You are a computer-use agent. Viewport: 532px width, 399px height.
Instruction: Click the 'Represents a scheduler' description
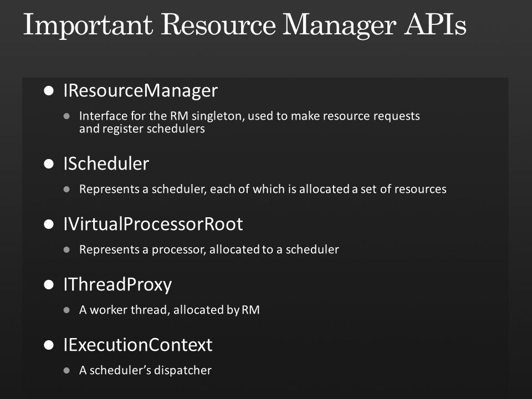point(263,189)
